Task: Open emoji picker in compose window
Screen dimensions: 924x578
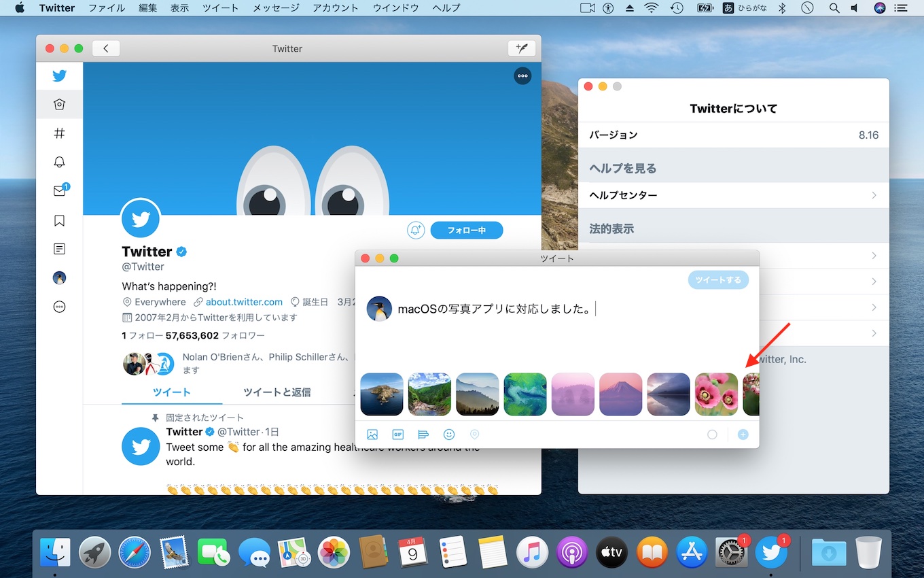Action: coord(449,435)
